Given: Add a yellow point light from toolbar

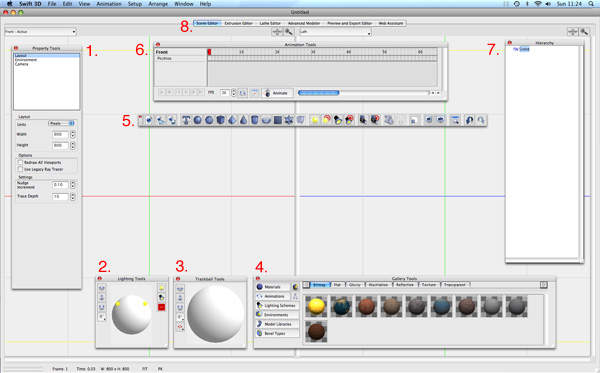Looking at the screenshot, I should (x=315, y=120).
